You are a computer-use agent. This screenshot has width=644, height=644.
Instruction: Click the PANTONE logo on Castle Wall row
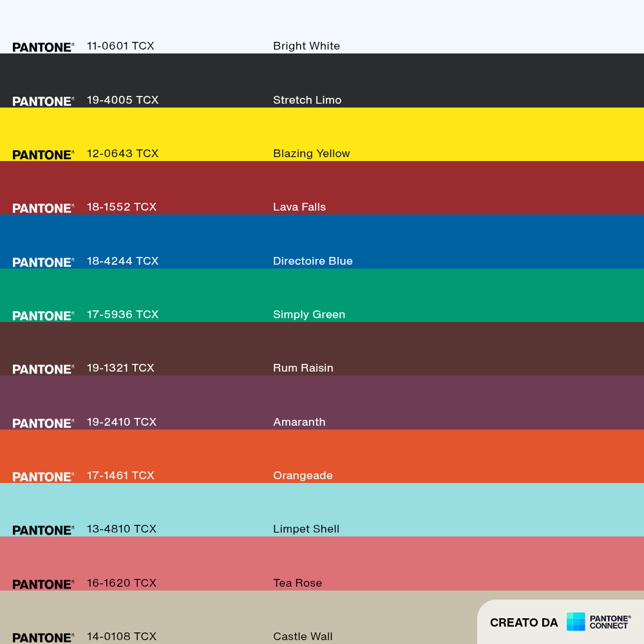pos(43,638)
